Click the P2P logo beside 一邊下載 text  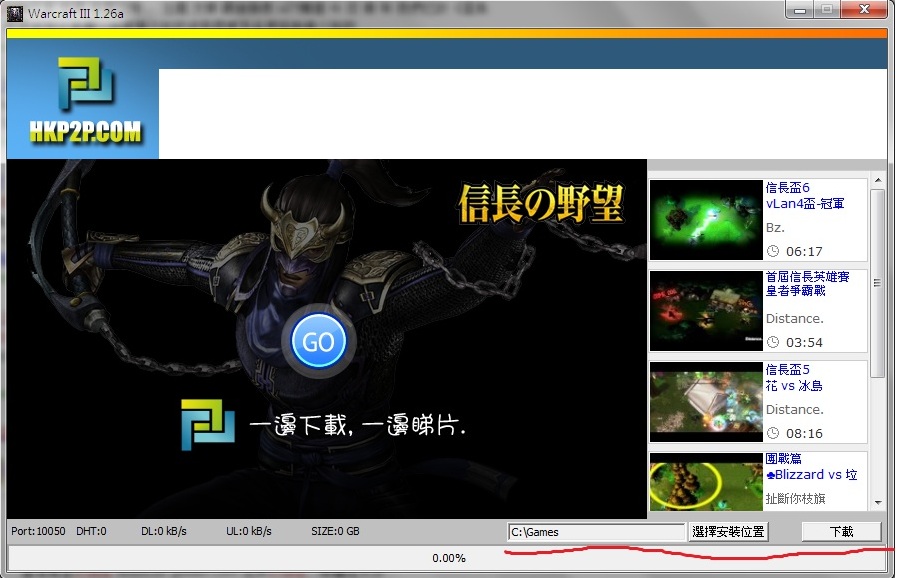coord(207,423)
